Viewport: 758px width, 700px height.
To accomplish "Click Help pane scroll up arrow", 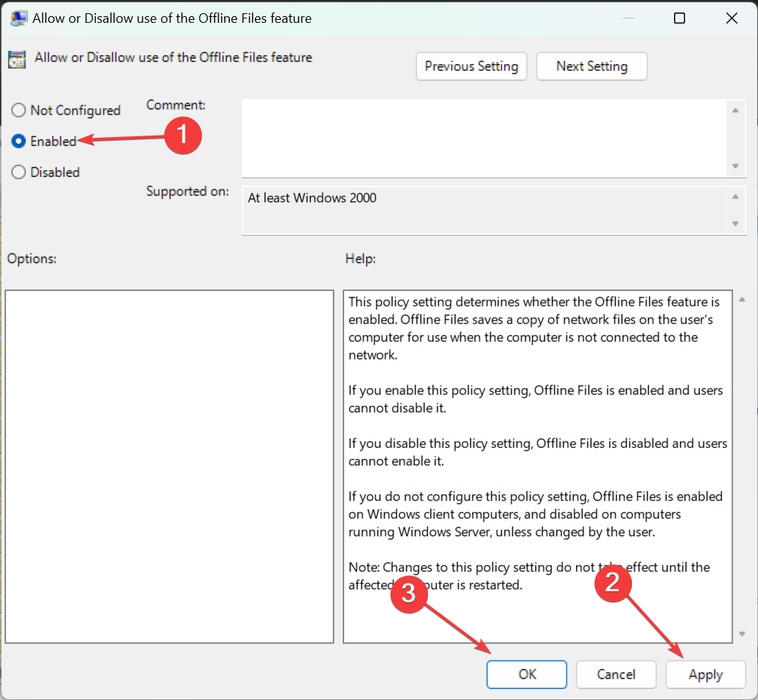I will [x=742, y=300].
